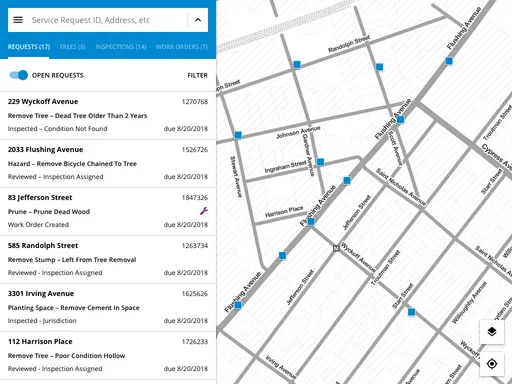Select the blue marker on Ingraham Street
The width and height of the screenshot is (512, 384).
[x=320, y=162]
